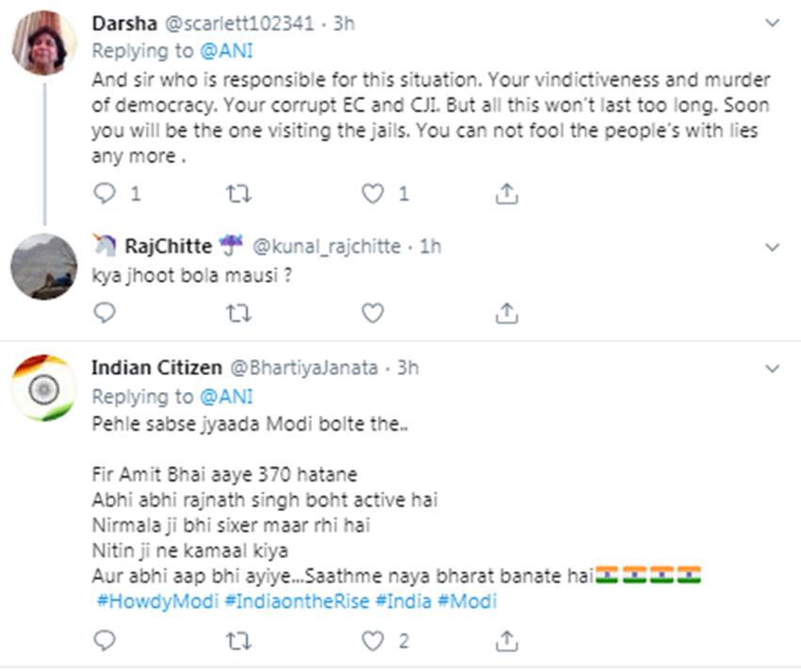Screen dimensions: 801x672
Task: Open options chevron on Indian Citizen's tweet
Action: (x=773, y=368)
